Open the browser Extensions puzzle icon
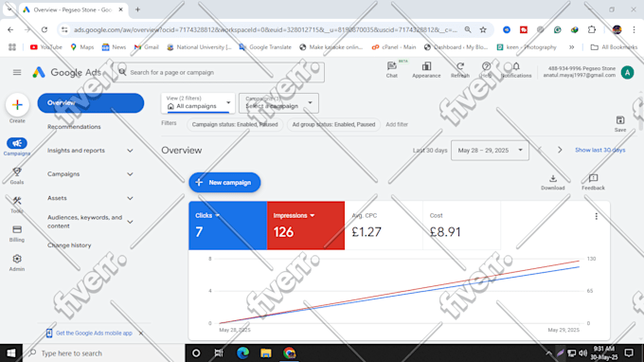Image resolution: width=644 pixels, height=362 pixels. [x=591, y=29]
